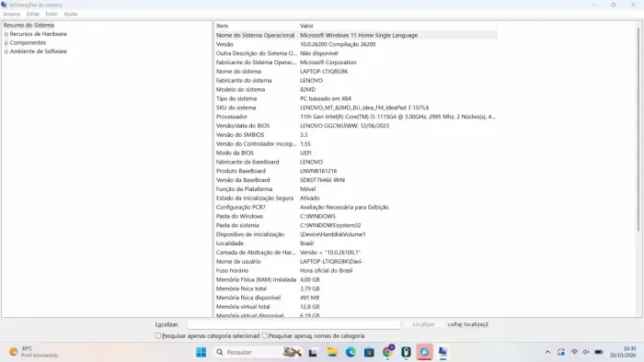Open the Editar menu
The height and width of the screenshot is (362, 644).
coord(33,14)
